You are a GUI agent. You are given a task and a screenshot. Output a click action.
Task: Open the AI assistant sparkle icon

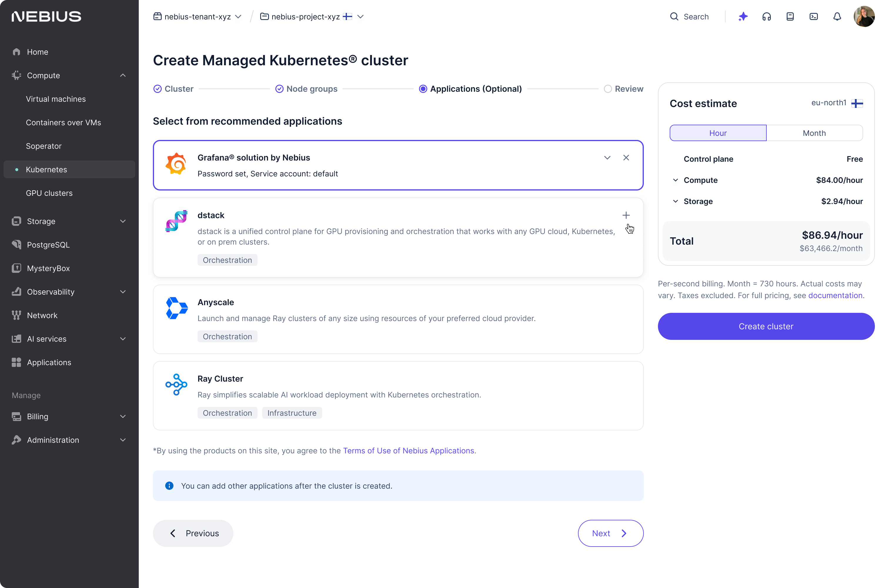[743, 16]
